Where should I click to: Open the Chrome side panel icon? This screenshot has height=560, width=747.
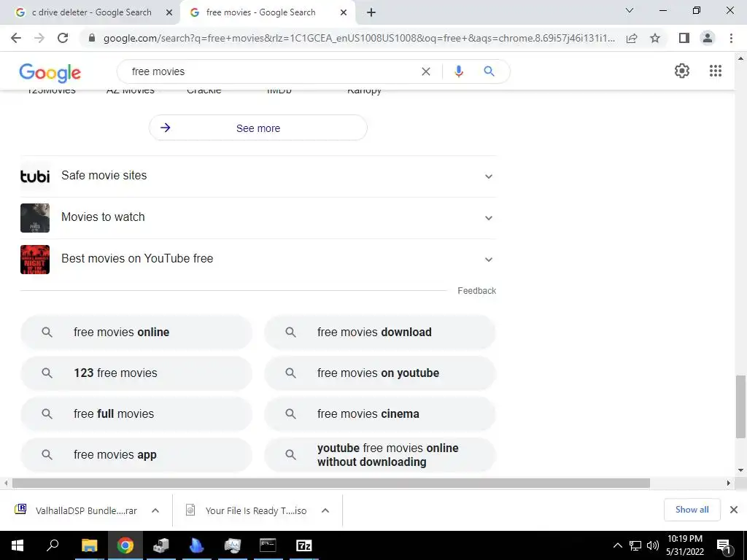pos(684,38)
